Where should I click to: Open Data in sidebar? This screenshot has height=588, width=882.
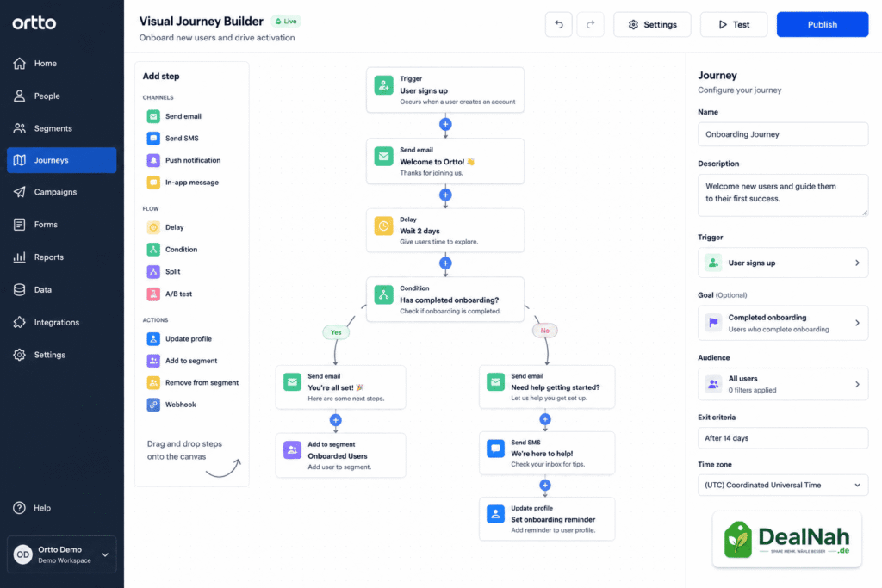61,289
